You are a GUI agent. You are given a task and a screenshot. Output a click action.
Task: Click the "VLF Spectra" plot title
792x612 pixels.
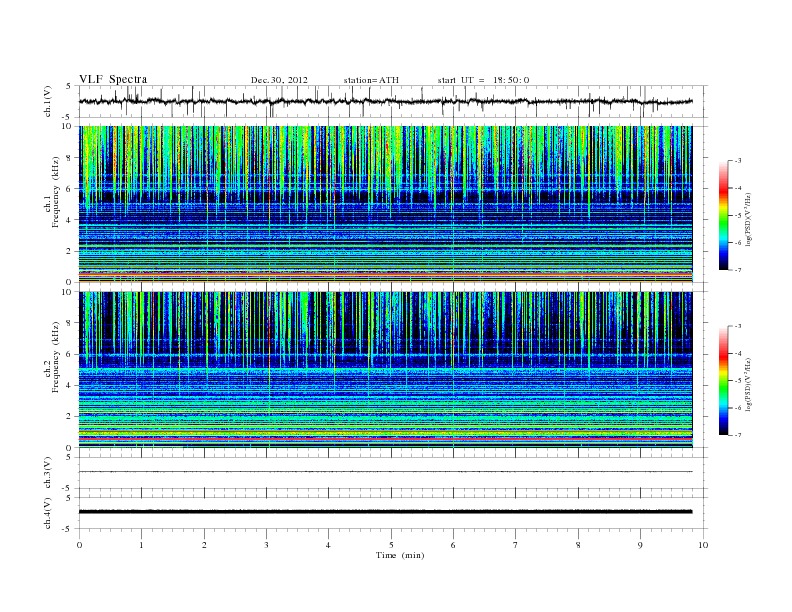pyautogui.click(x=113, y=79)
